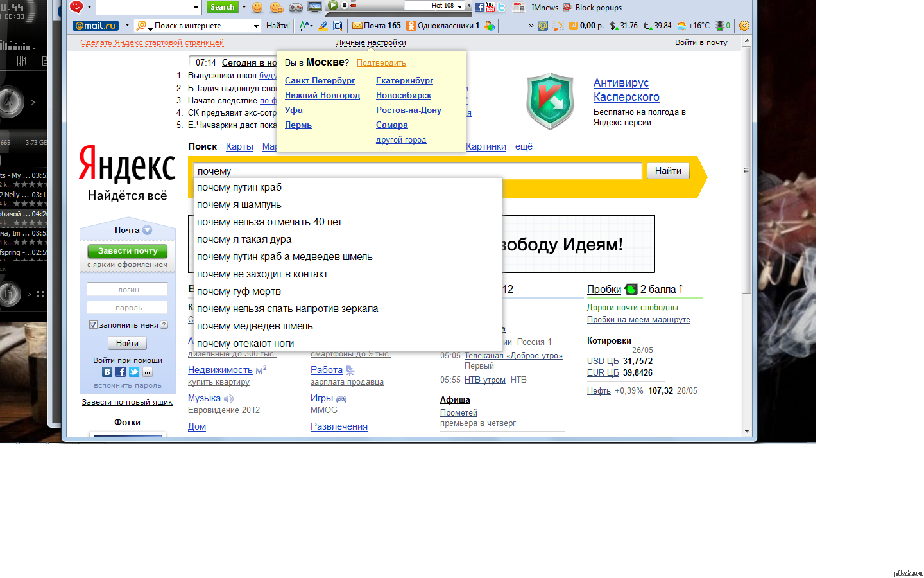Click the Twitter login icon under Войти
Viewport: 924px width, 578px height.
[x=134, y=372]
